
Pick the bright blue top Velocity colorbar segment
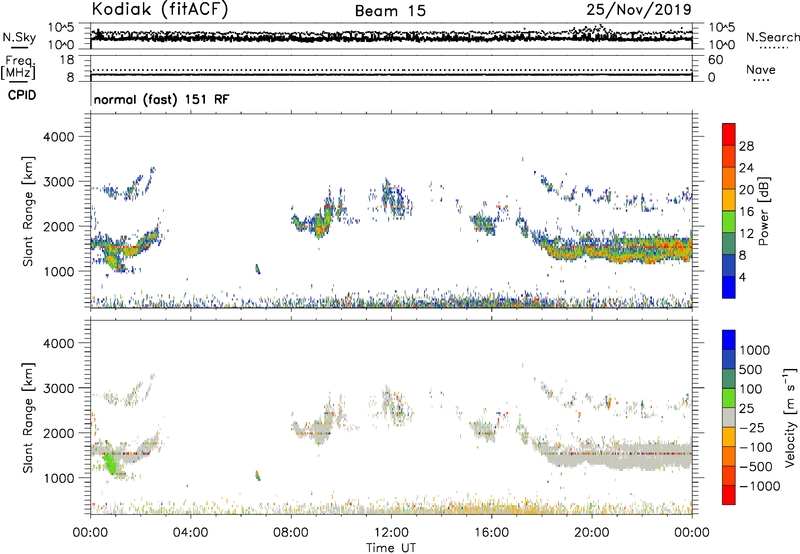[729, 340]
